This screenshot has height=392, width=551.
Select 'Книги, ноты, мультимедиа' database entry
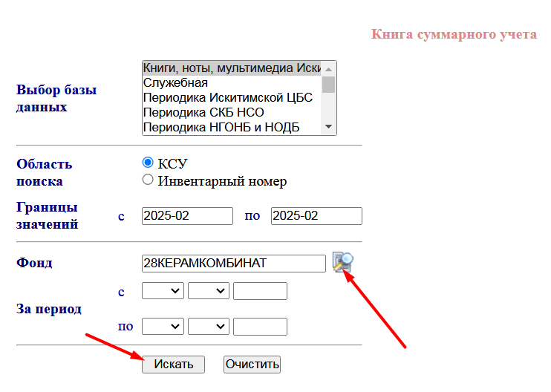(x=231, y=68)
